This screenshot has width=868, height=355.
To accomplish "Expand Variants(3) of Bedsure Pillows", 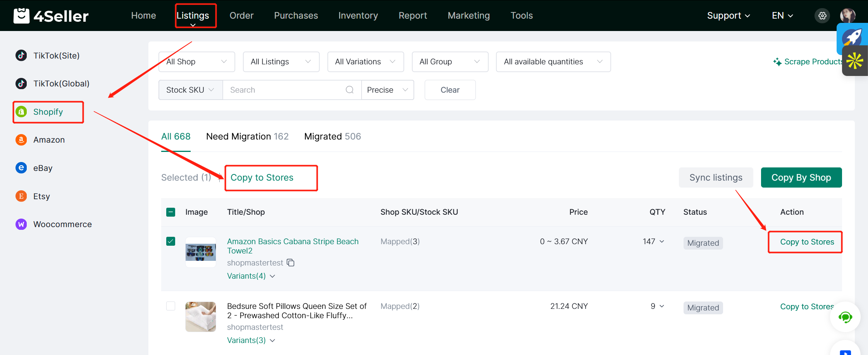I will pos(251,340).
